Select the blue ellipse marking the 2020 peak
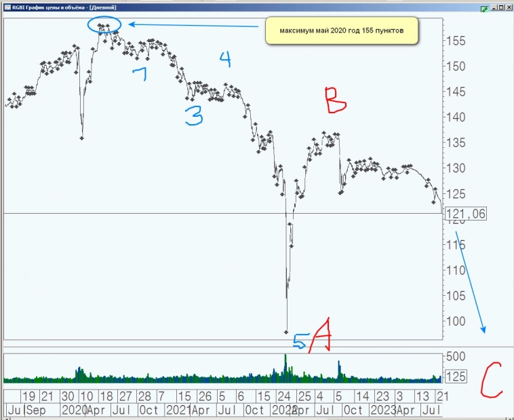Viewport: 514px width, 420px height. 104,25
